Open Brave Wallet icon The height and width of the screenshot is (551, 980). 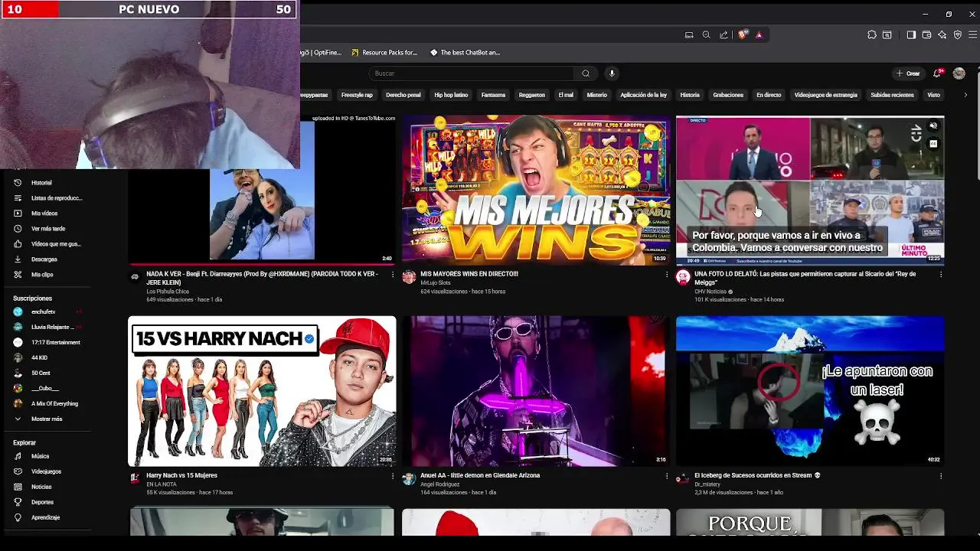click(x=926, y=34)
